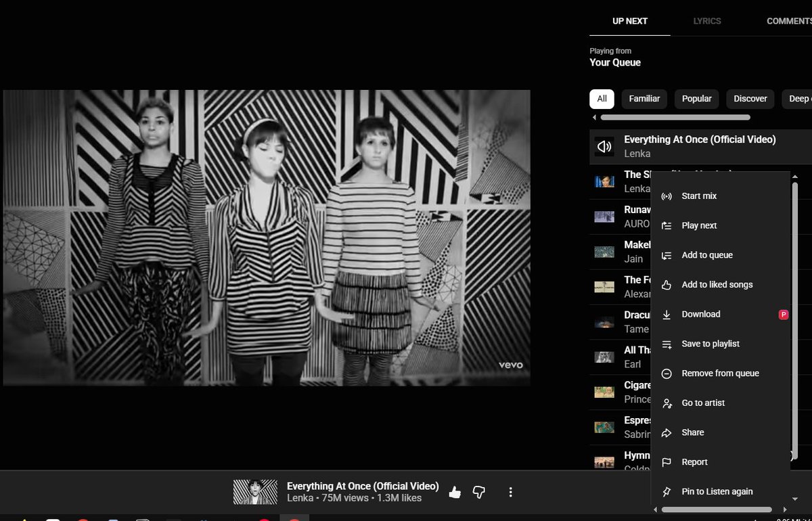Switch to the UP NEXT tab
The height and width of the screenshot is (521, 812).
point(630,21)
